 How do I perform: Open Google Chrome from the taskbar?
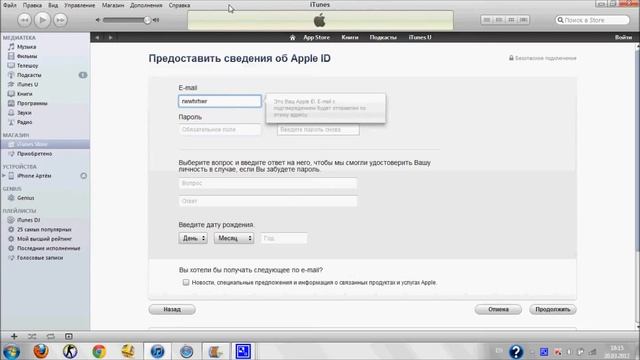coord(99,351)
